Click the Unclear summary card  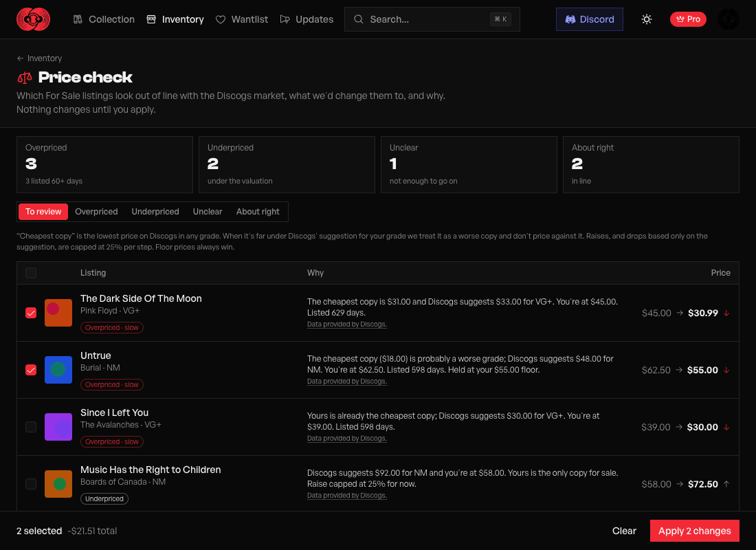(x=469, y=164)
